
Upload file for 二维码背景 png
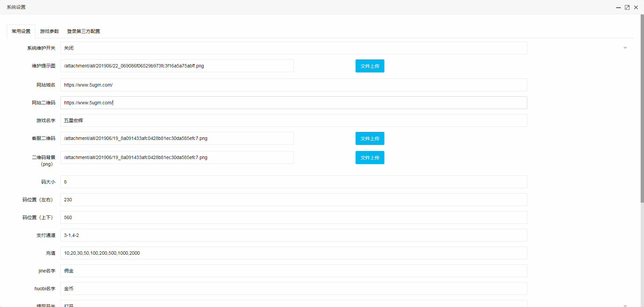tap(370, 158)
